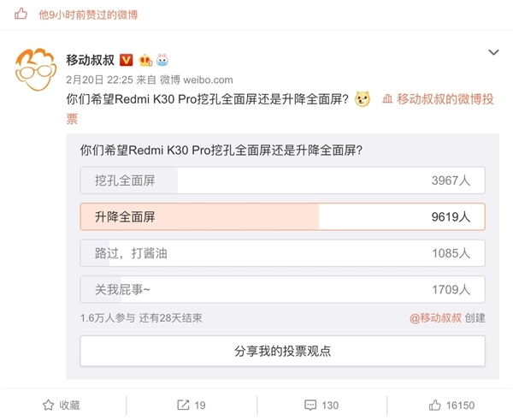Favorite the post with star 收藏
Screen dimensions: 513x420
coord(62,405)
